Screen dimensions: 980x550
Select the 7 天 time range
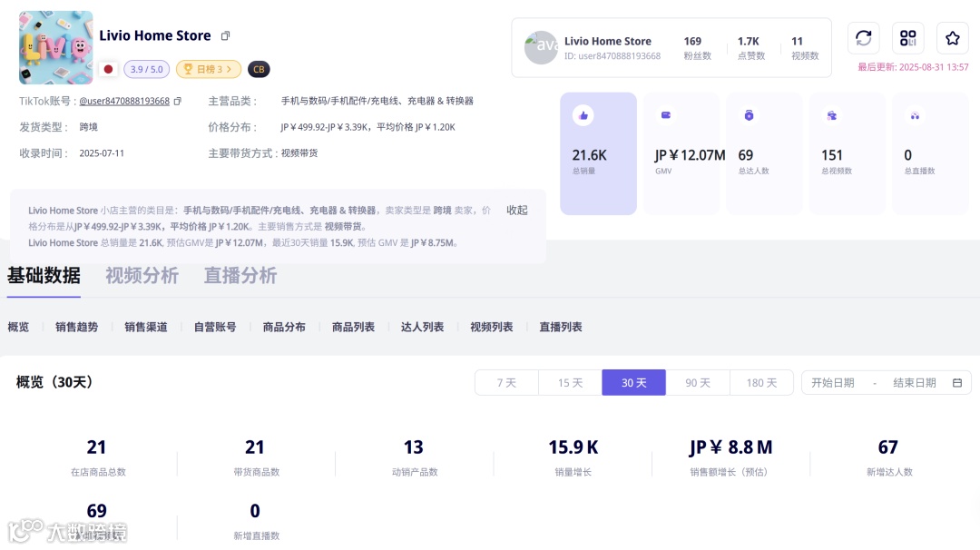(x=507, y=382)
